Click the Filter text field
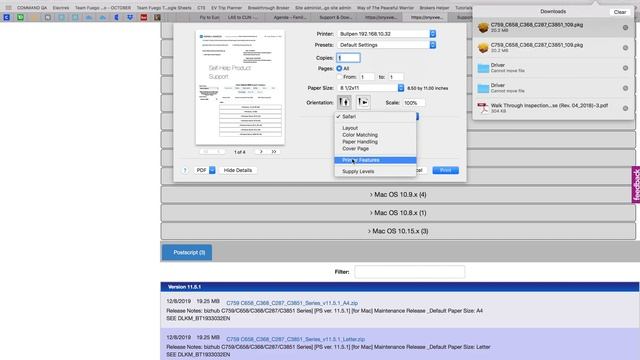The height and width of the screenshot is (360, 640). click(409, 272)
